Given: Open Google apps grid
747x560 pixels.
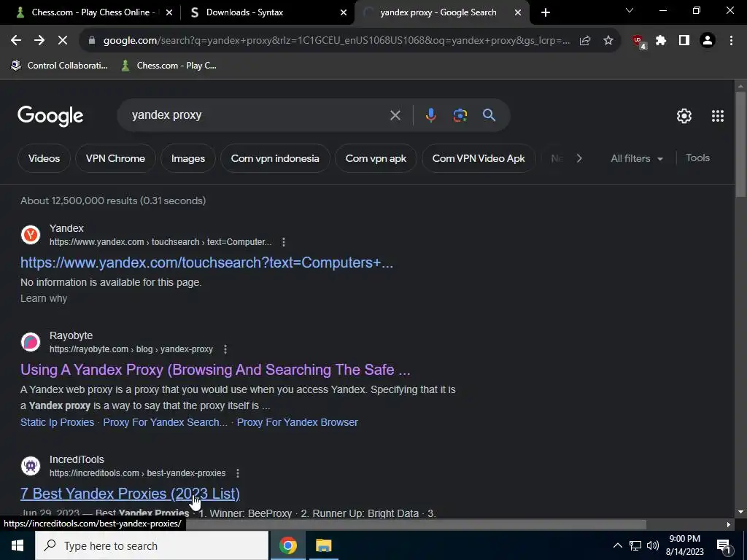Looking at the screenshot, I should click(x=718, y=116).
